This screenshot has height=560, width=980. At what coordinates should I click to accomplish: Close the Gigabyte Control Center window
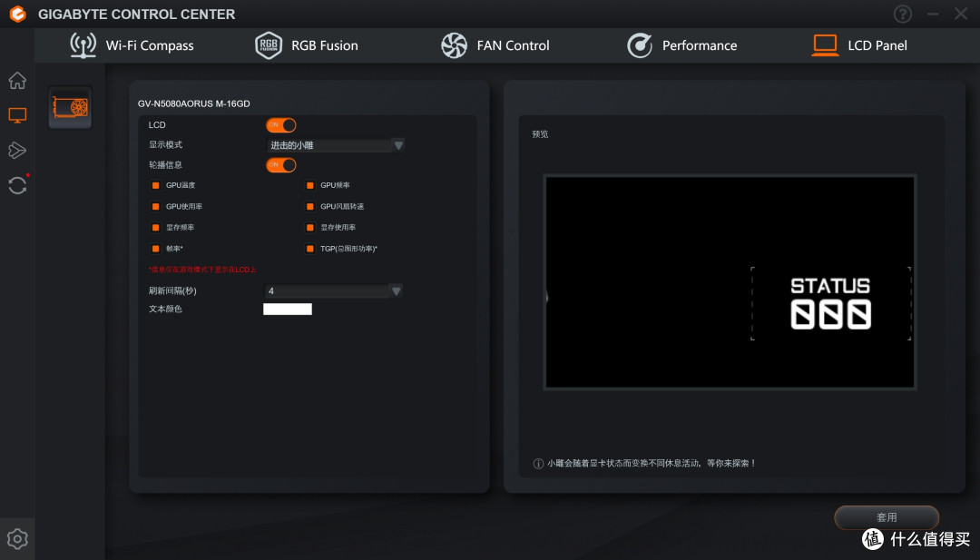961,14
